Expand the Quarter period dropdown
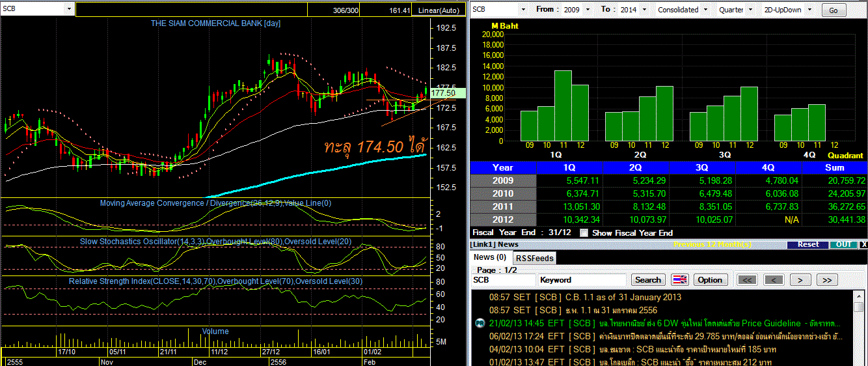868x366 pixels. 751,10
